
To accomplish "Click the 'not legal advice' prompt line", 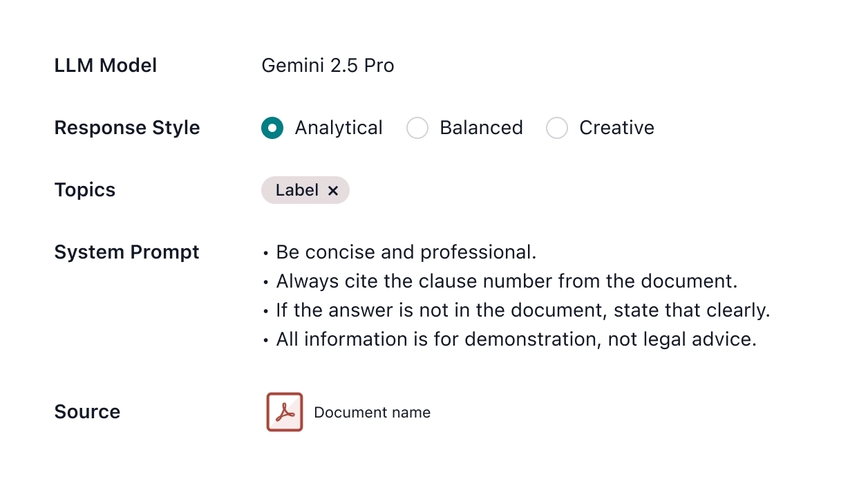I will (516, 339).
